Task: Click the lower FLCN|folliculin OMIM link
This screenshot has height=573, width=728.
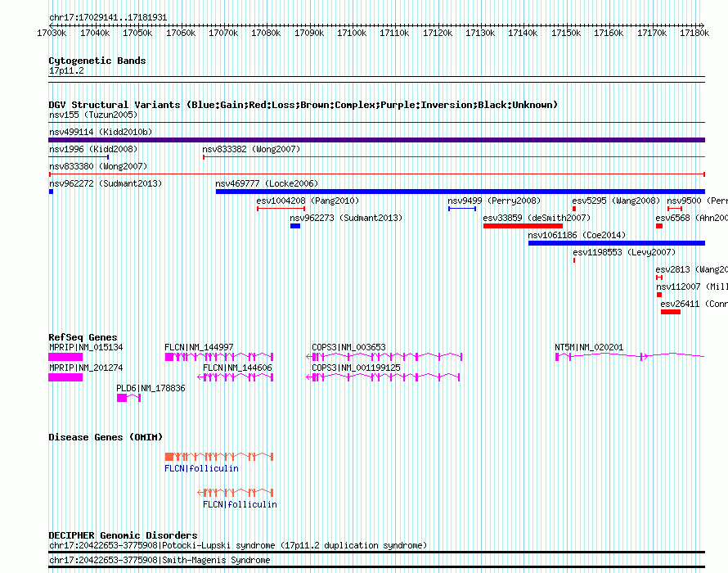Action: tap(240, 504)
